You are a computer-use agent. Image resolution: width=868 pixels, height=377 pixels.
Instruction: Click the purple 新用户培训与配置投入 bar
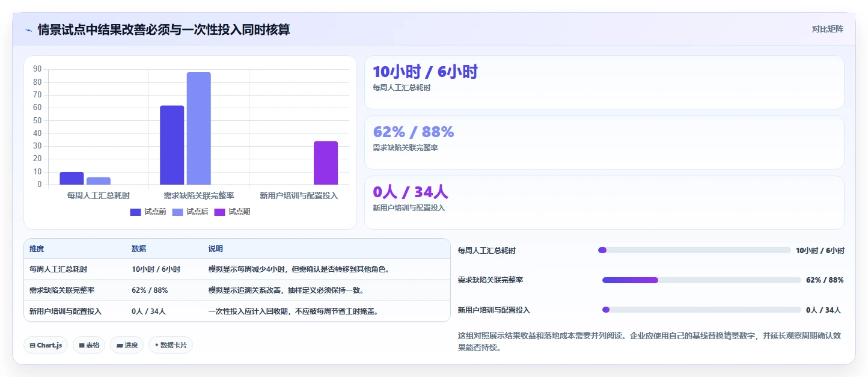[x=325, y=163]
